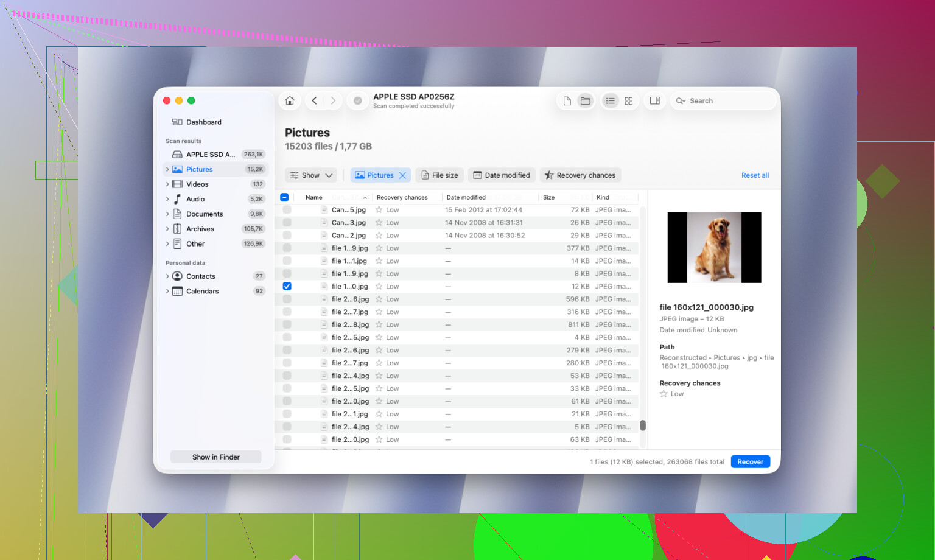Expand the Other category chevron
Screen dimensions: 935x560
pyautogui.click(x=167, y=244)
